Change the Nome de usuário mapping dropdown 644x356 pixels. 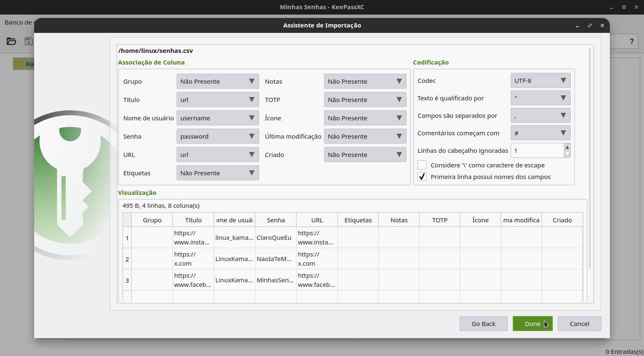click(x=217, y=118)
